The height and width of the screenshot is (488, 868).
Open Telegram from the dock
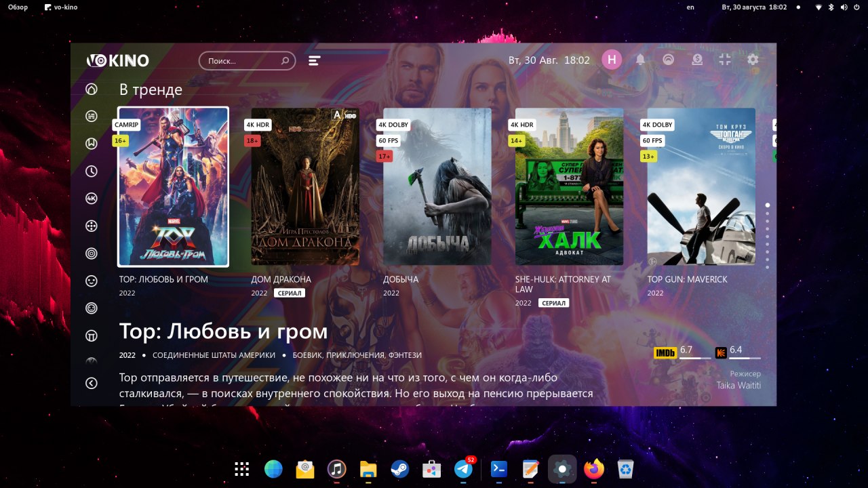pos(464,468)
